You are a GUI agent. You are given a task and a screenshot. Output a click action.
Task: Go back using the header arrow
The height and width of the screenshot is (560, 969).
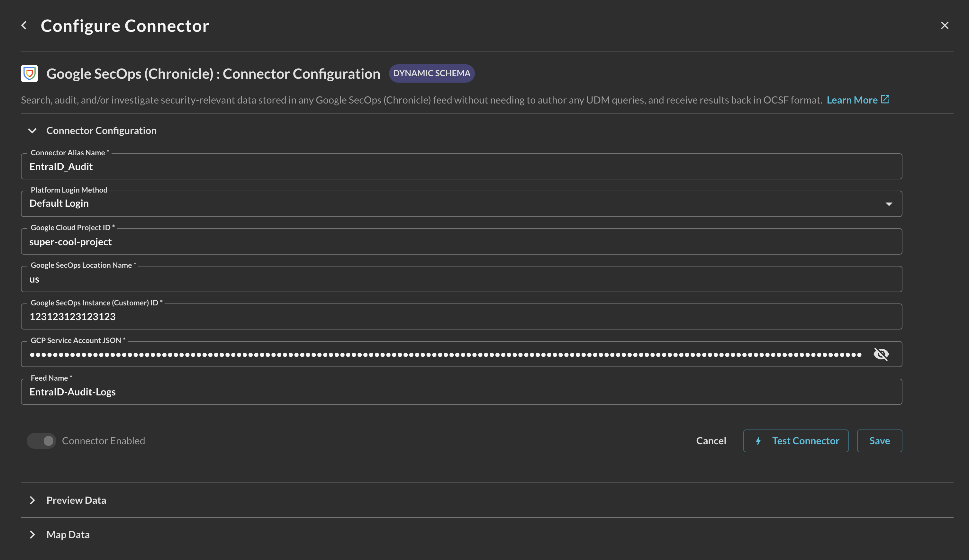[24, 25]
